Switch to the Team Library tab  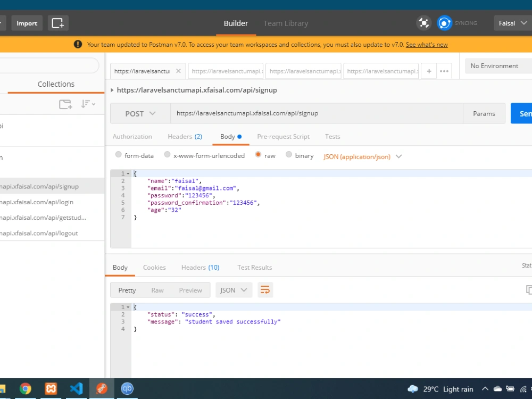coord(286,23)
